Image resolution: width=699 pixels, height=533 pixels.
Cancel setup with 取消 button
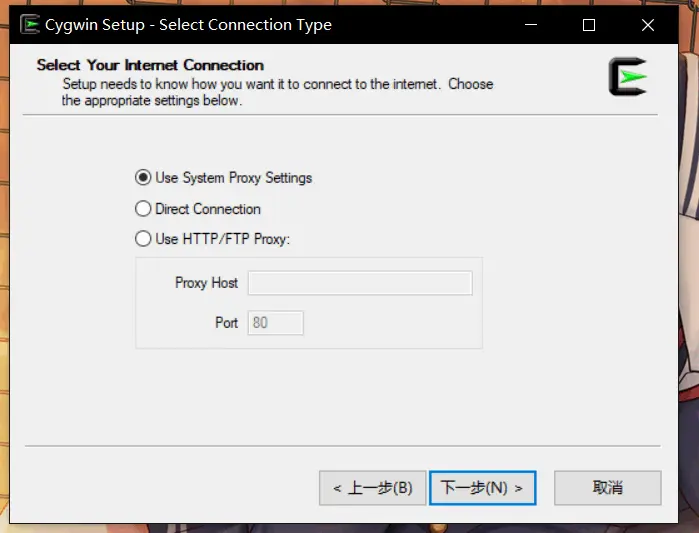point(608,488)
